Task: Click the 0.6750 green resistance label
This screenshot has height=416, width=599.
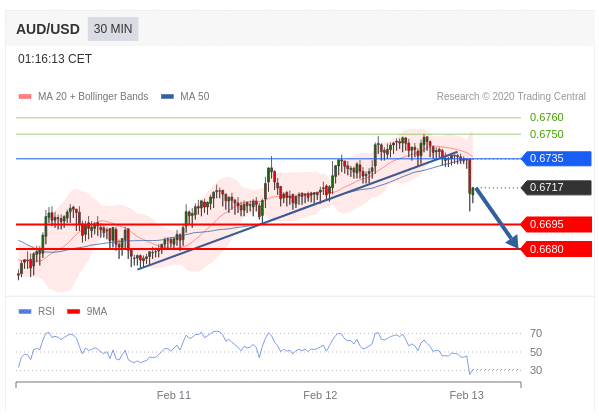Action: click(x=547, y=134)
